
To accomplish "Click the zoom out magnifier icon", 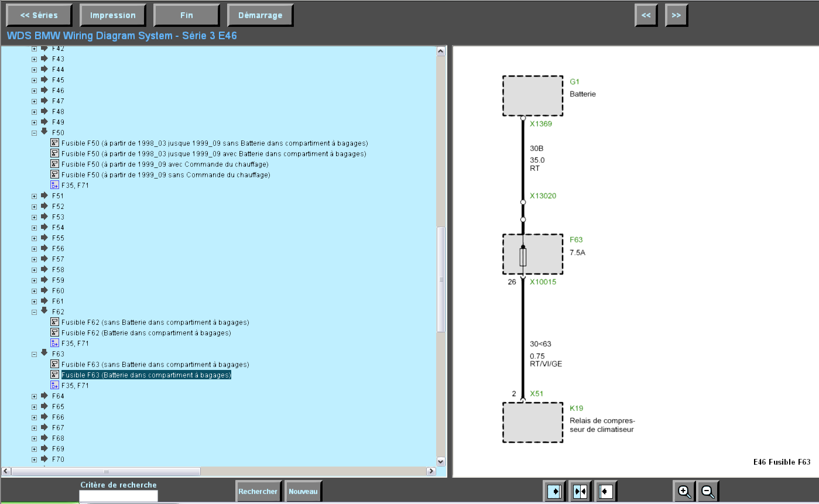I will [708, 492].
